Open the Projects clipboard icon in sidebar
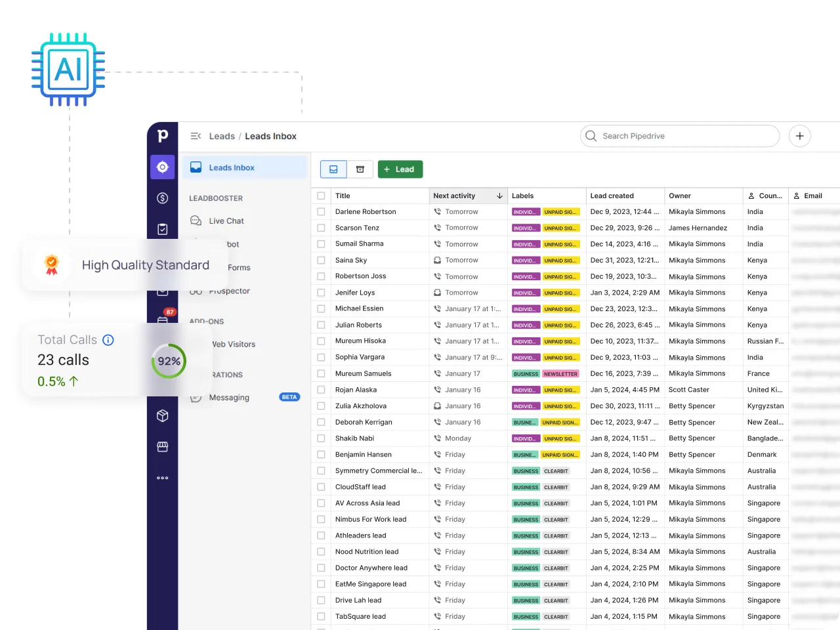 click(163, 229)
